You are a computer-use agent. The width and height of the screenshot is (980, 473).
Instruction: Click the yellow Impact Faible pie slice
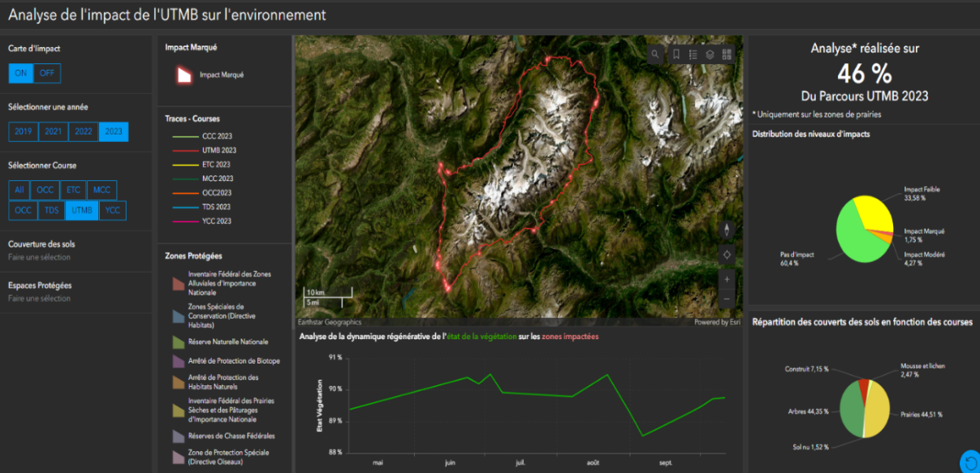[875, 213]
